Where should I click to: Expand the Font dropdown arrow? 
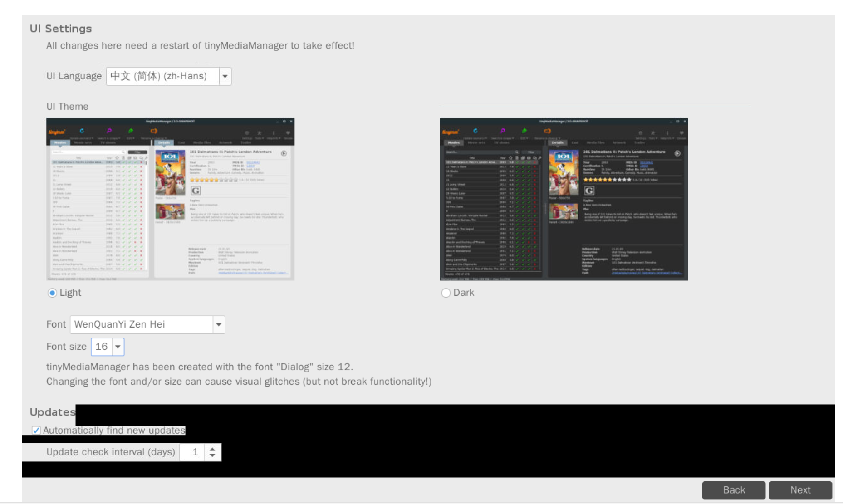(219, 325)
